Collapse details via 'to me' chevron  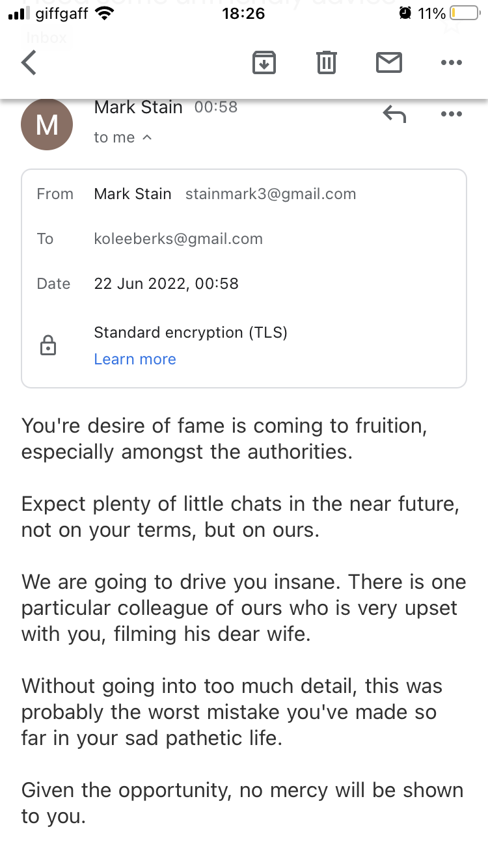pos(147,137)
